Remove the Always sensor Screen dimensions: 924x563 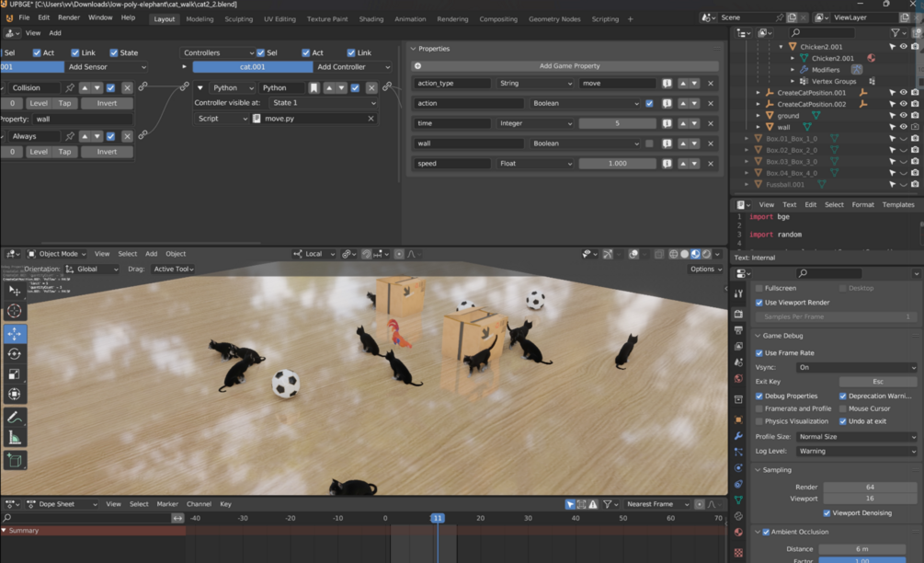tap(127, 136)
